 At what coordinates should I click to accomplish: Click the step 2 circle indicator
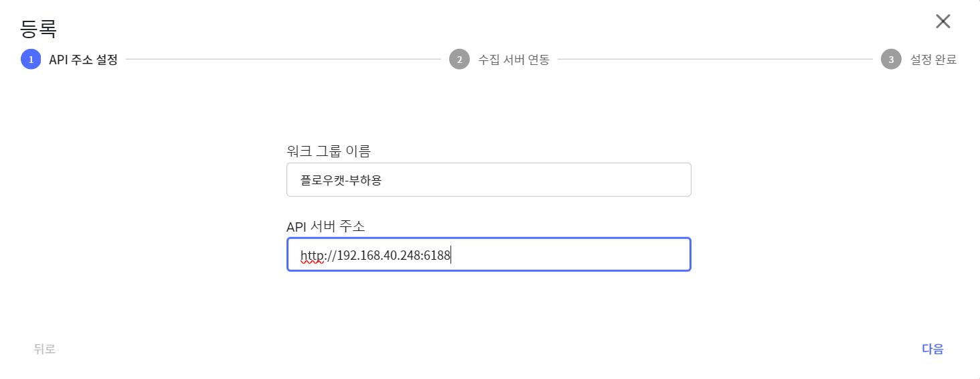[459, 60]
